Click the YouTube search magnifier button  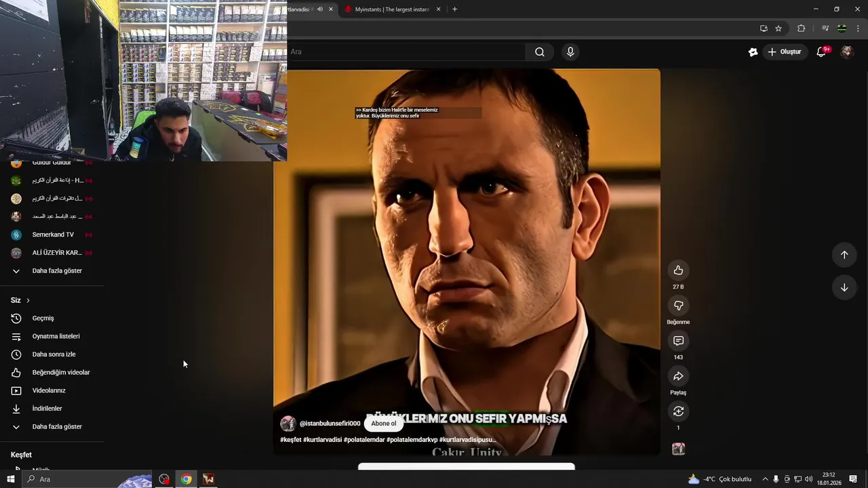pos(540,52)
